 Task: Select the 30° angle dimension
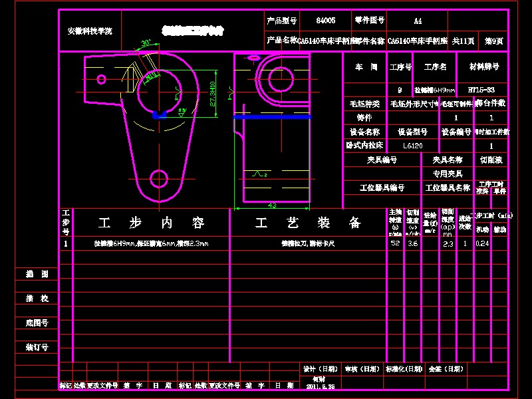tap(146, 43)
